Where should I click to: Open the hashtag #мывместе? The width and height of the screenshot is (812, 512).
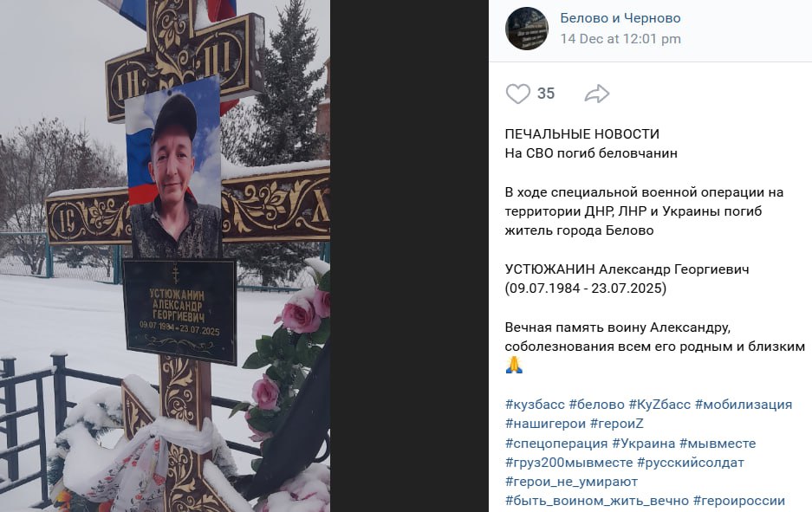(x=718, y=444)
